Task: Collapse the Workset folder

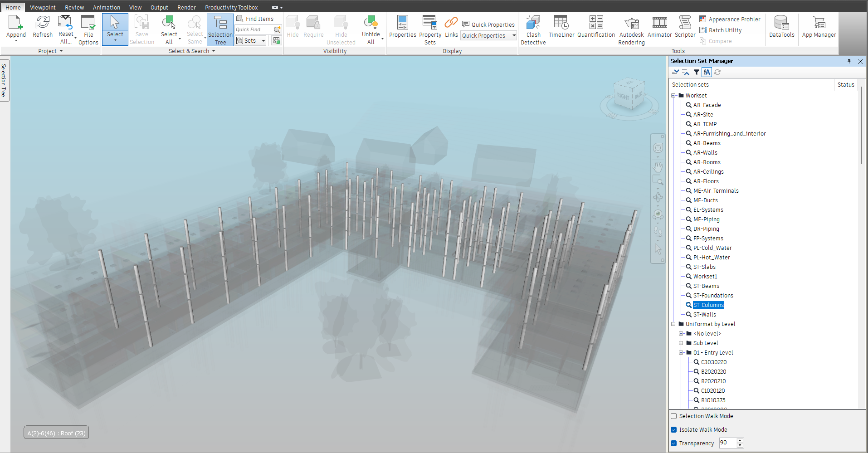Action: pyautogui.click(x=674, y=96)
